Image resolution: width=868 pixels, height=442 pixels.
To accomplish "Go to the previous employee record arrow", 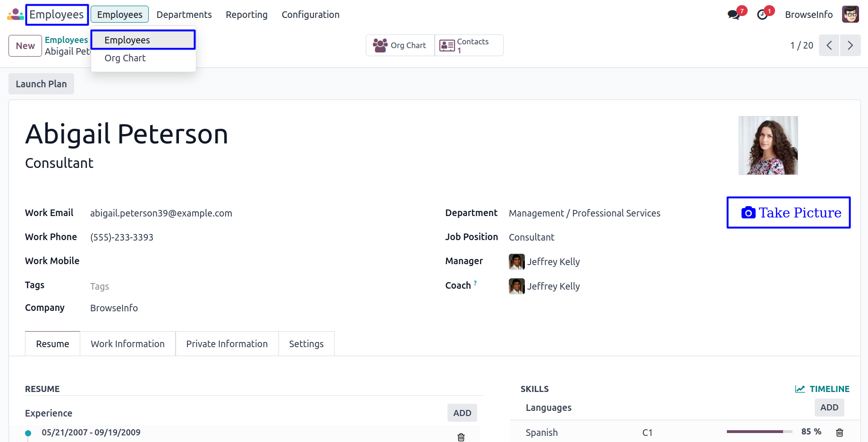I will pos(829,45).
